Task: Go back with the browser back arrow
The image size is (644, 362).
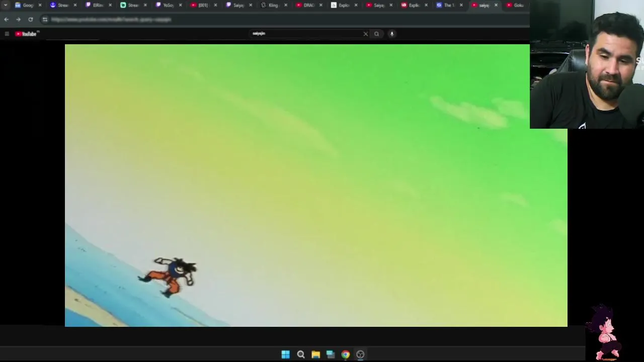Action: tap(6, 19)
